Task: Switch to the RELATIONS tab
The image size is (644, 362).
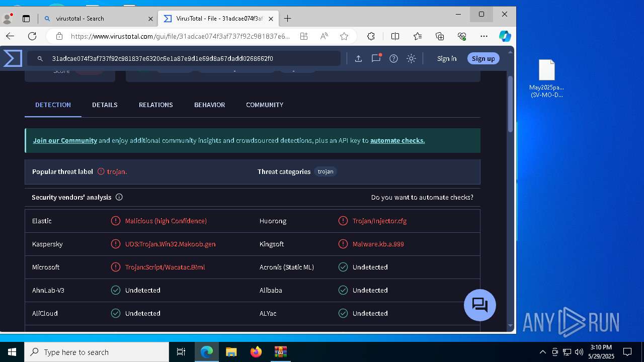Action: (156, 105)
